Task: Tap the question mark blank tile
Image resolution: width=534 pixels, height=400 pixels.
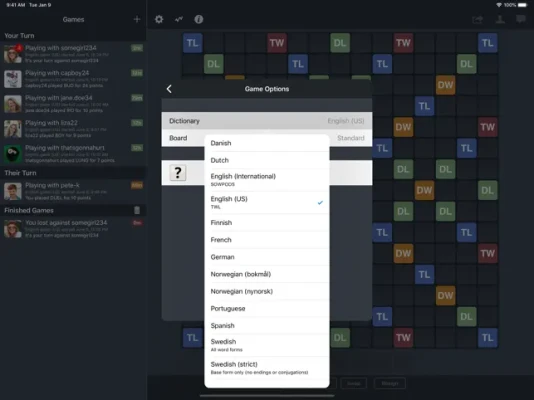Action: tap(178, 173)
